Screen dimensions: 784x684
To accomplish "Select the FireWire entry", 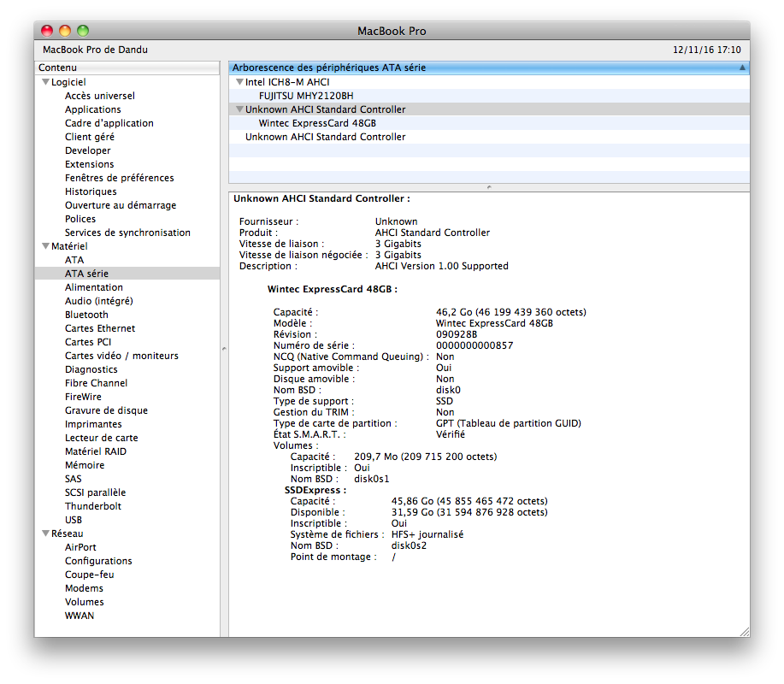I will 83,397.
